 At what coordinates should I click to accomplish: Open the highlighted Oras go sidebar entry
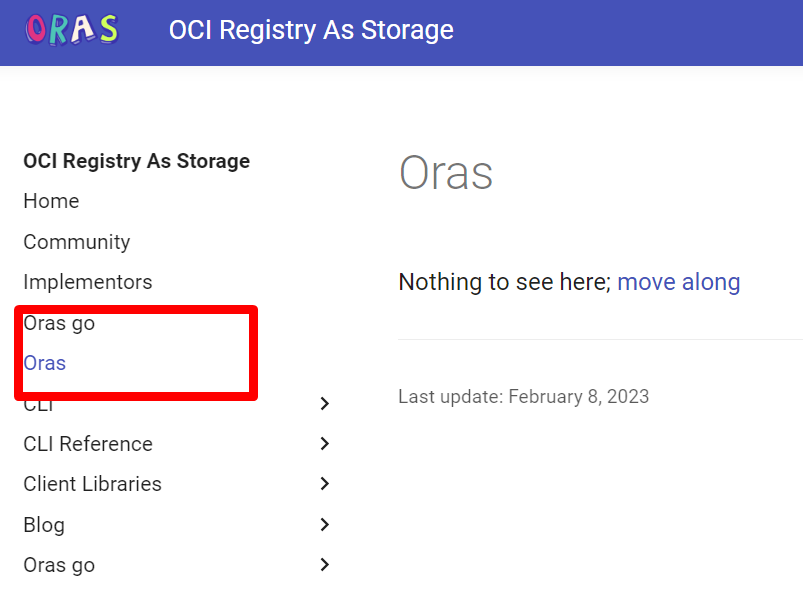[x=59, y=323]
